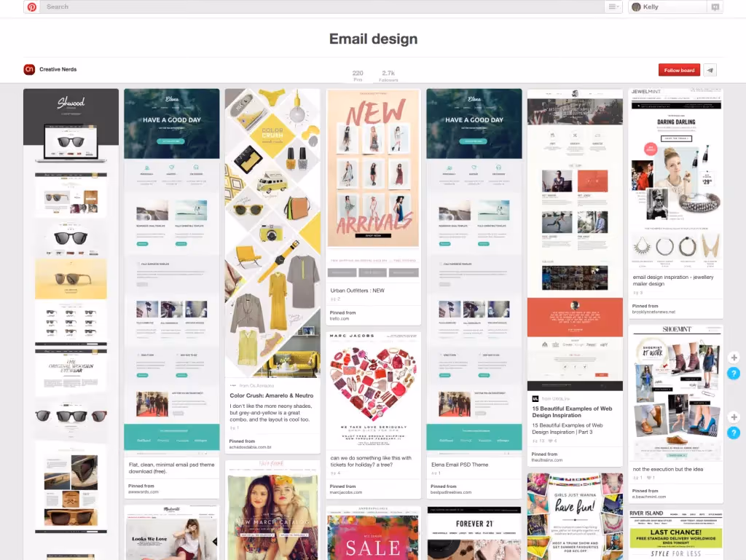Click the 'Color Crush: Amarelo & Neutro' title
This screenshot has width=746, height=560.
point(272,395)
